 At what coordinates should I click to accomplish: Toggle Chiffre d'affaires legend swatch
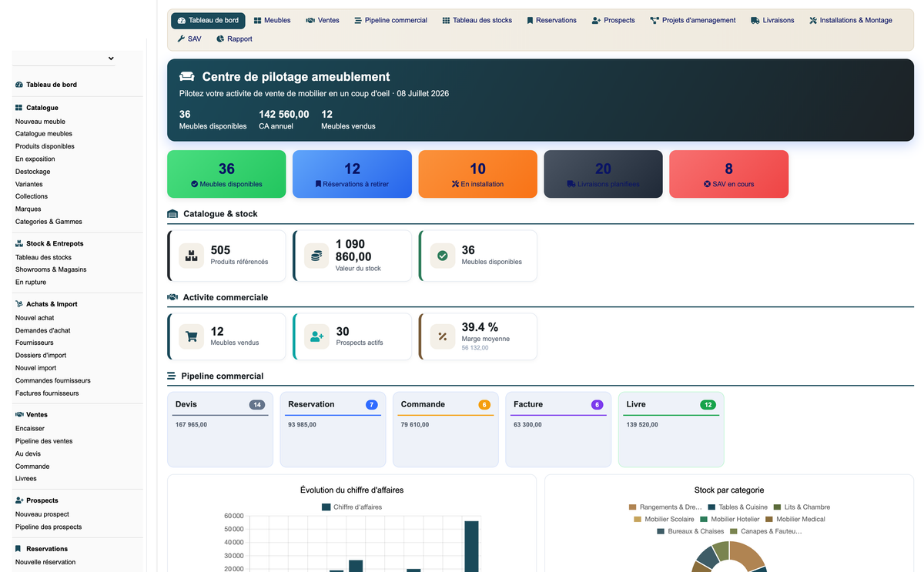tap(326, 507)
